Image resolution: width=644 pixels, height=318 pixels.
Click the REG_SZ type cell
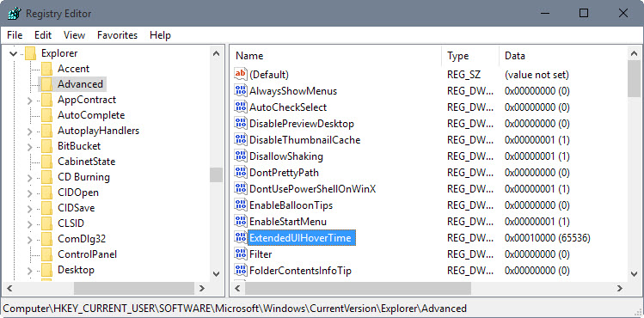tap(463, 75)
